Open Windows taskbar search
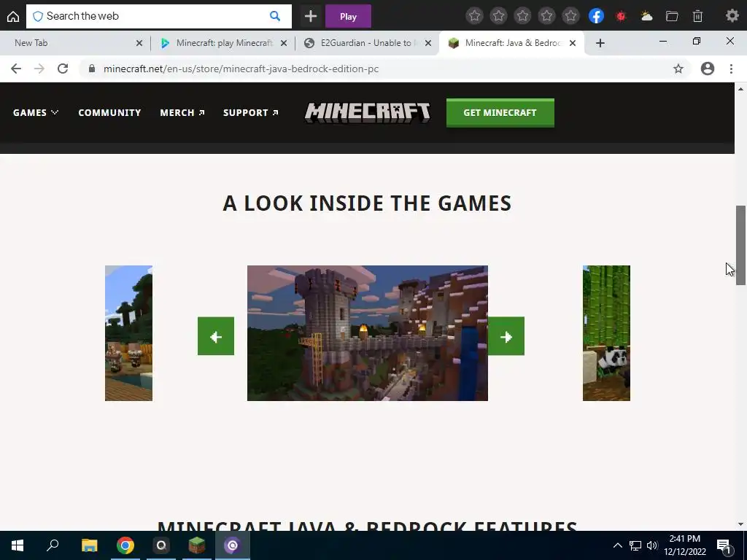This screenshot has height=560, width=747. (53, 545)
